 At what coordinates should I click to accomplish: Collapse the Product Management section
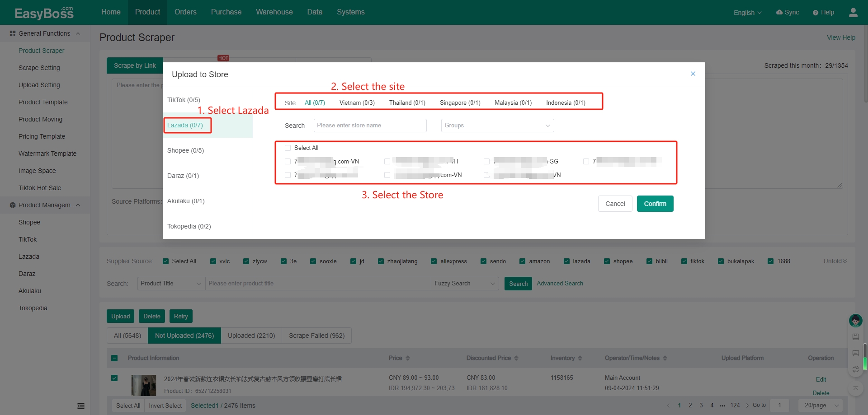pyautogui.click(x=78, y=205)
